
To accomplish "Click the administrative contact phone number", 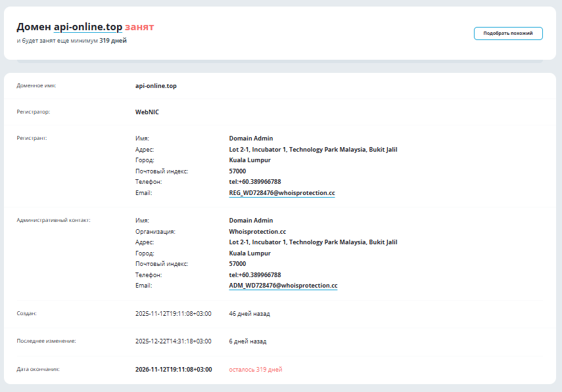I will pyautogui.click(x=256, y=274).
